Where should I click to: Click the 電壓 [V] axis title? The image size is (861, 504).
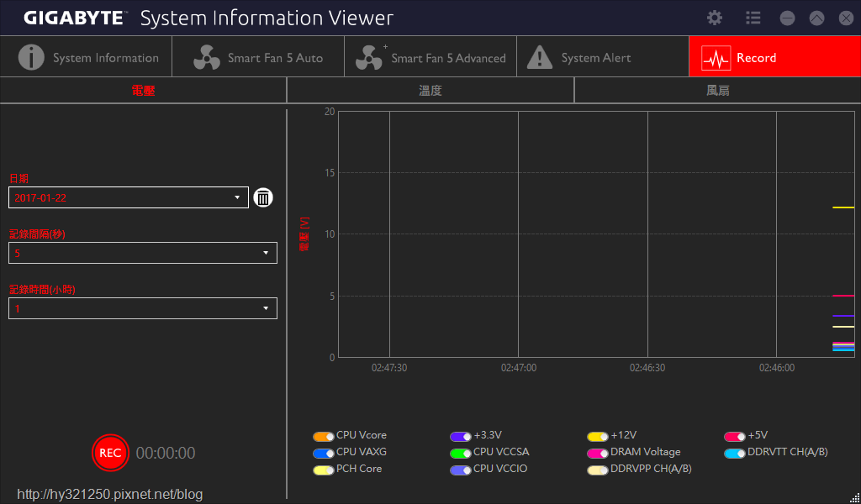(304, 234)
